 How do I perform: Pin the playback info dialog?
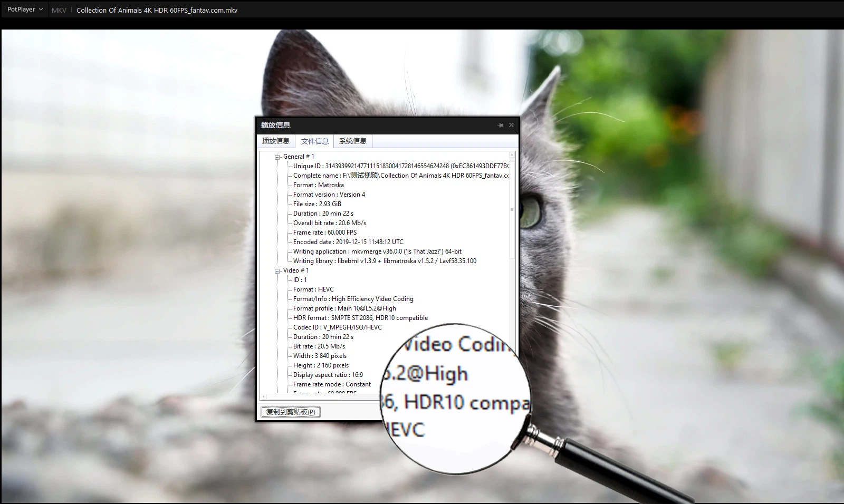pos(500,125)
